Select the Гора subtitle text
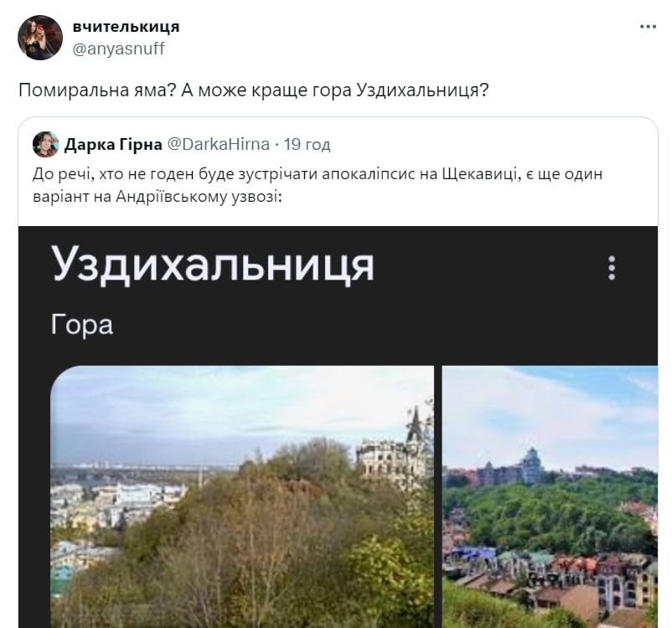 (x=81, y=324)
